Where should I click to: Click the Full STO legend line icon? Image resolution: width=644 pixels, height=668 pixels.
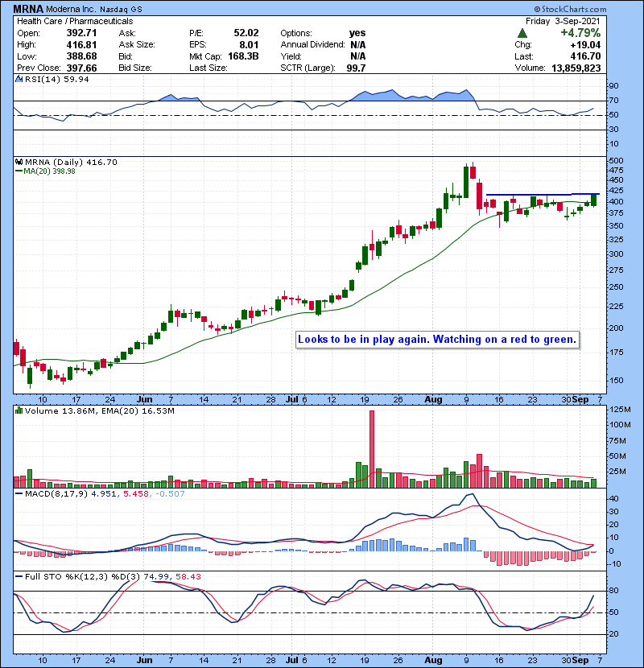(18, 578)
